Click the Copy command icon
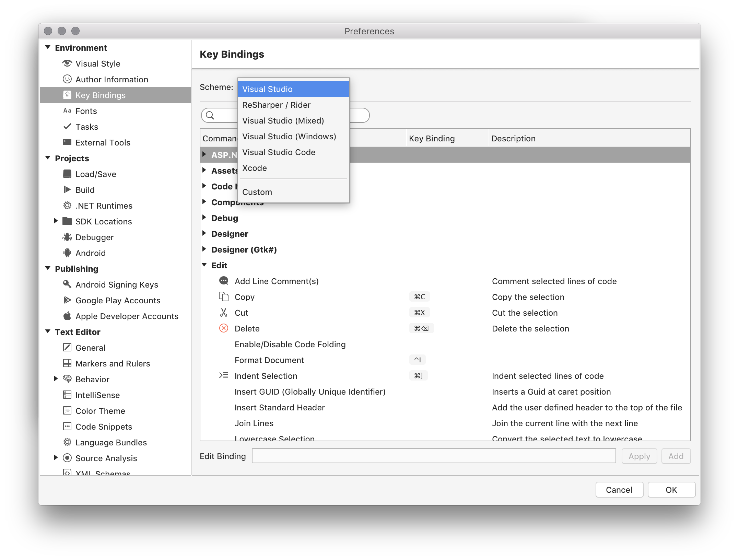 point(224,297)
